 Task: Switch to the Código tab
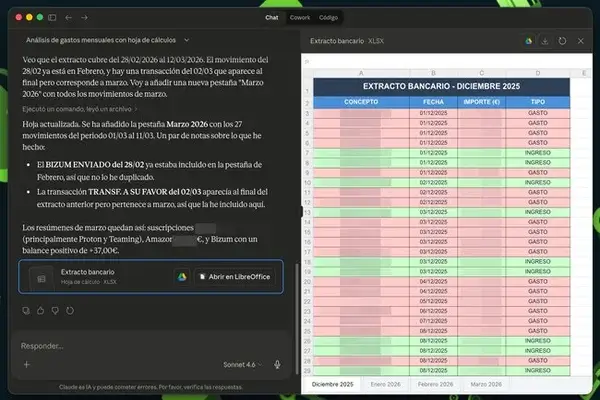(328, 18)
